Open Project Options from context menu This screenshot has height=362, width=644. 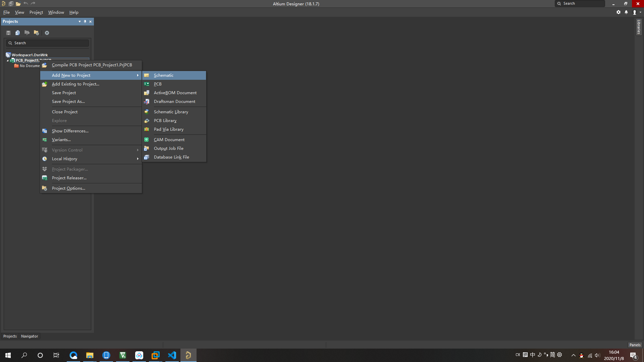pyautogui.click(x=68, y=188)
